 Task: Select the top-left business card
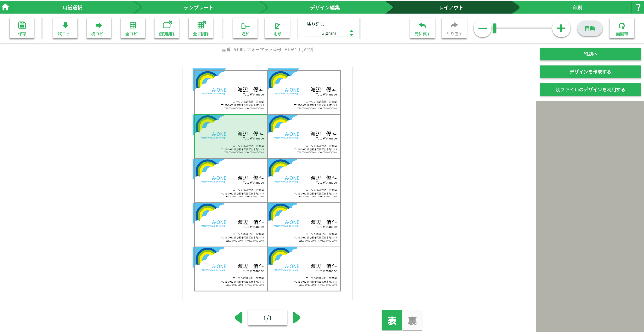[231, 92]
